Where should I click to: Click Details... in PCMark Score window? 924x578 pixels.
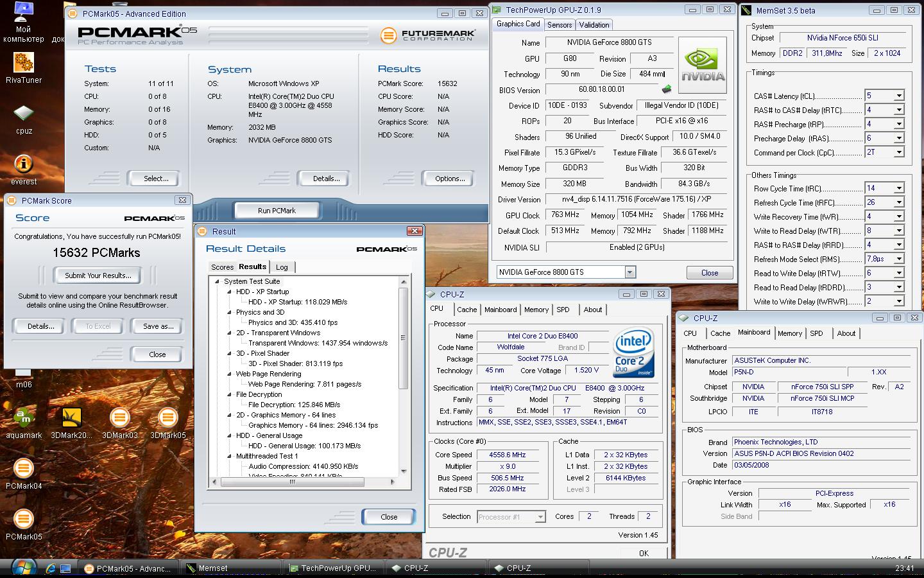40,326
